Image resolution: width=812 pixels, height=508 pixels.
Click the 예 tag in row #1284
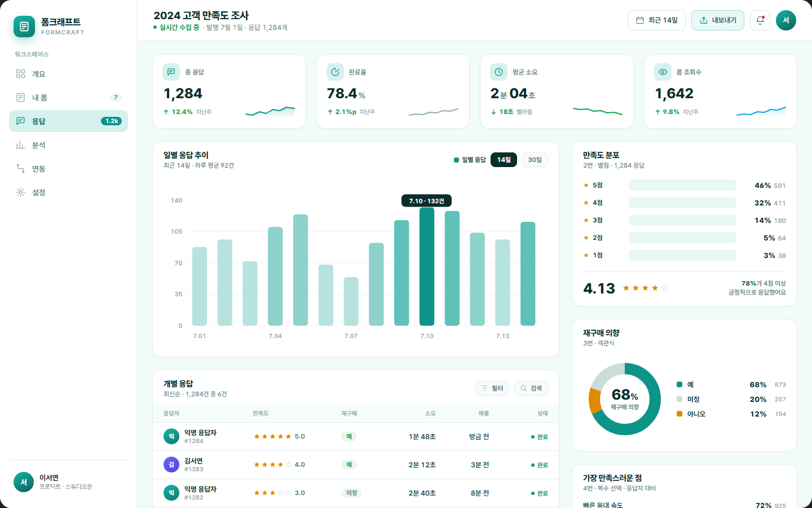point(349,436)
